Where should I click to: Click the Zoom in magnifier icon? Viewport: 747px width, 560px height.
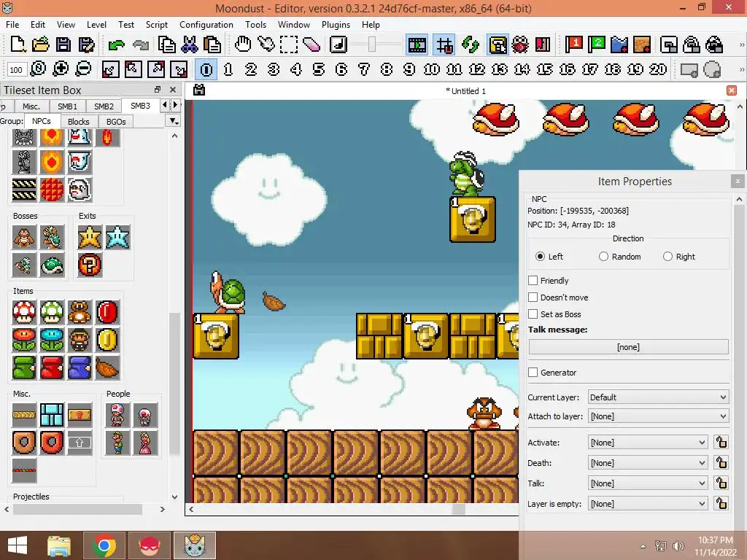(61, 69)
